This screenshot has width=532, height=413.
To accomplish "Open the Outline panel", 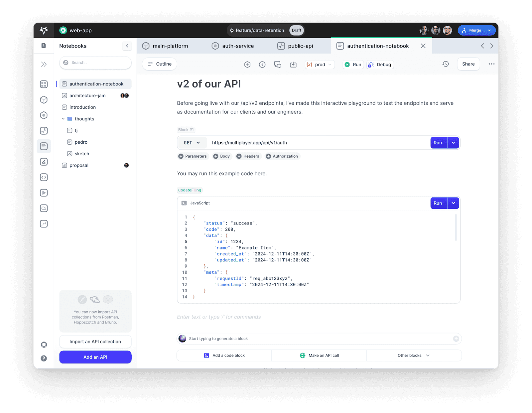I will click(x=160, y=64).
